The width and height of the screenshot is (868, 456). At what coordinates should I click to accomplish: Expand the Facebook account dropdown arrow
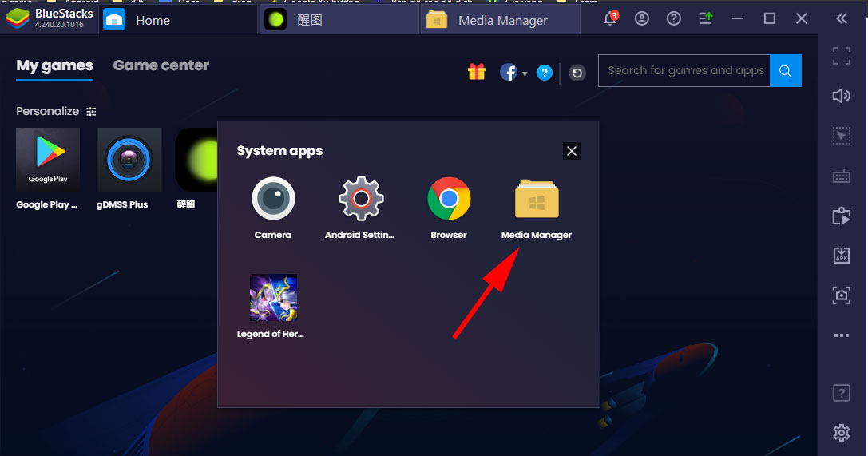525,73
